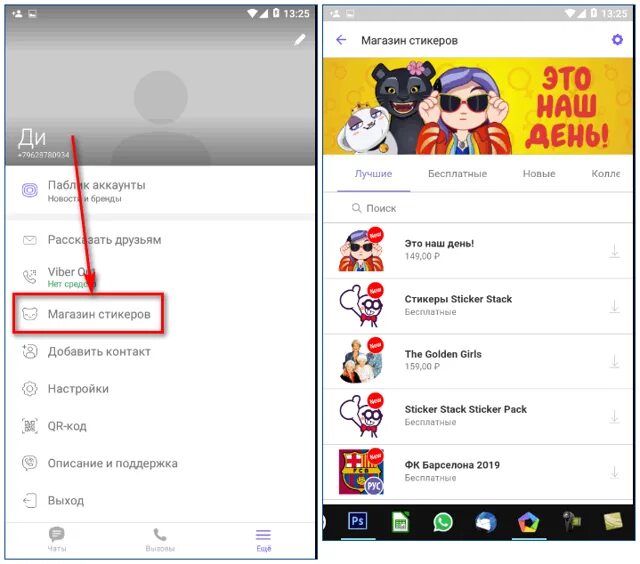Select the Новые tab
The width and height of the screenshot is (640, 564).
[539, 174]
